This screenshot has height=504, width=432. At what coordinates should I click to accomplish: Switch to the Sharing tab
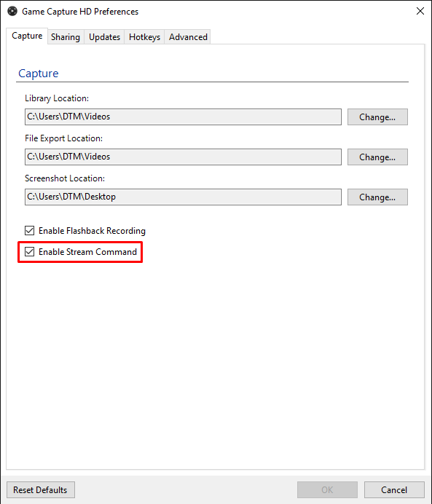point(66,37)
